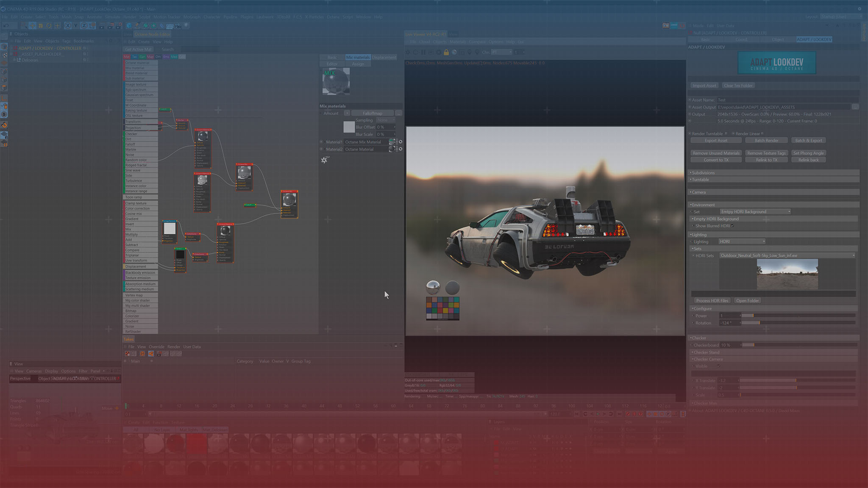Switch to the Coord tab in attributes
Image resolution: width=868 pixels, height=488 pixels.
coord(742,39)
